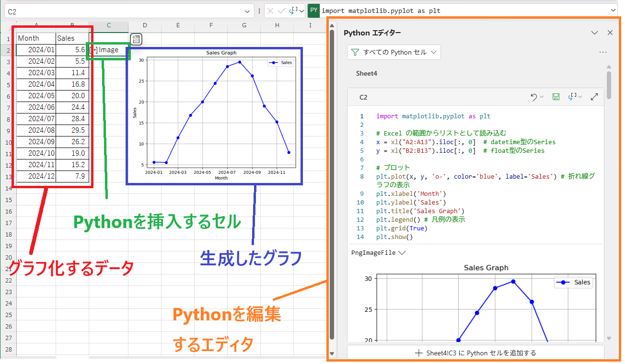
Task: Click the sheet vertical scrollbar down arrow
Action: (x=332, y=354)
